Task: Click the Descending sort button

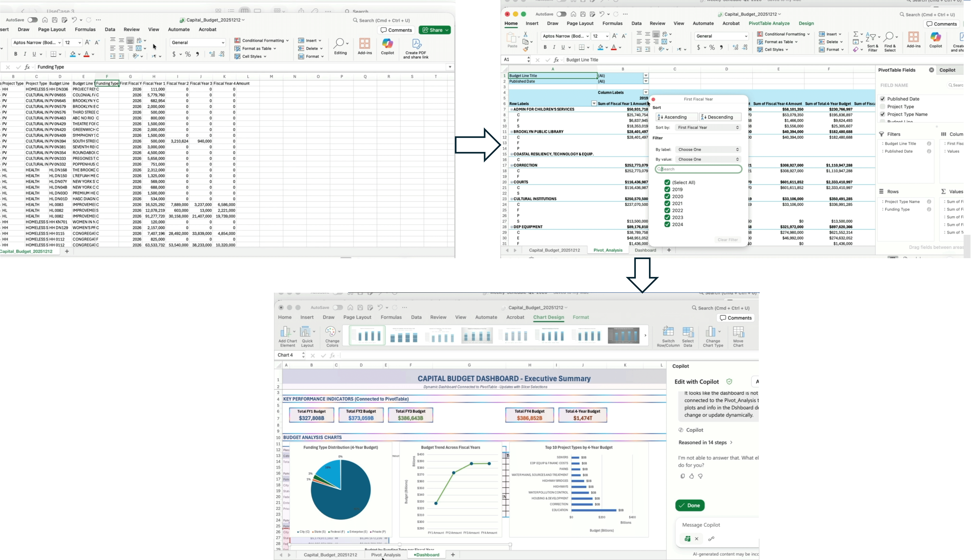Action: coord(720,117)
